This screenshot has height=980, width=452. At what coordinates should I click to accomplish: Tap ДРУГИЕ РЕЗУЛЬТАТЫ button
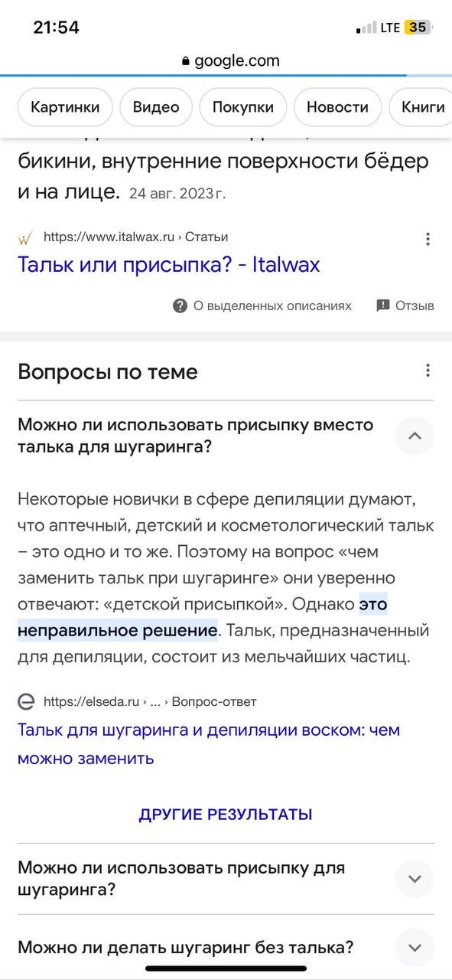226,815
